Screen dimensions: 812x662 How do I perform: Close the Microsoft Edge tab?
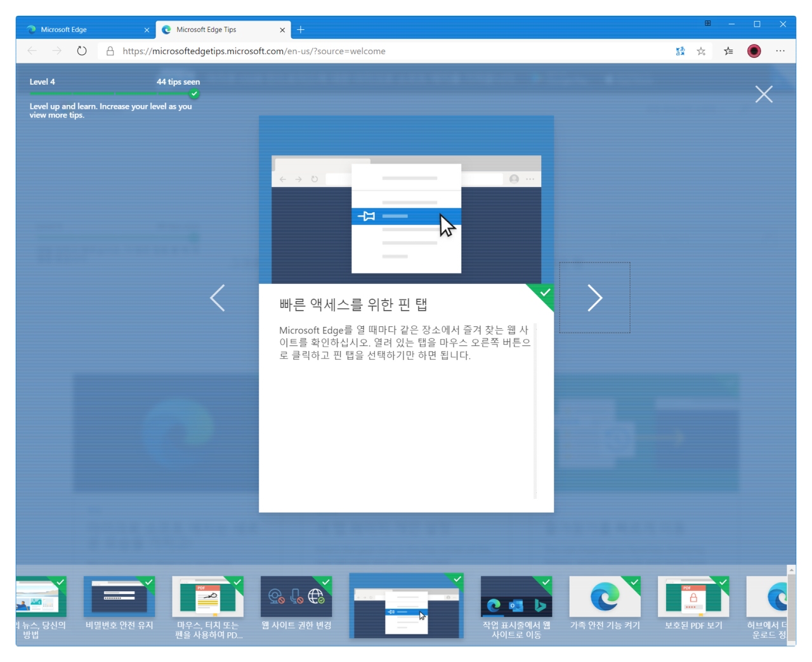(x=147, y=30)
